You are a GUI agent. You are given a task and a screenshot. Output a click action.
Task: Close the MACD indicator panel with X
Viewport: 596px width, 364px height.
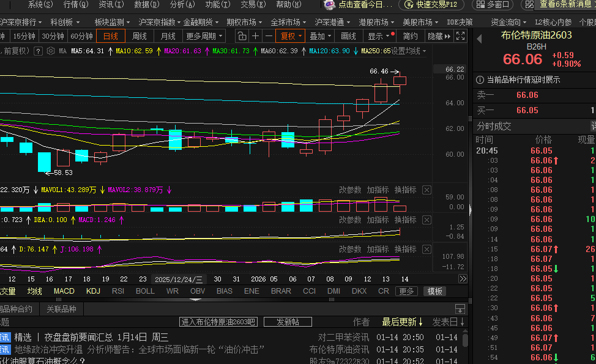[x=427, y=220]
